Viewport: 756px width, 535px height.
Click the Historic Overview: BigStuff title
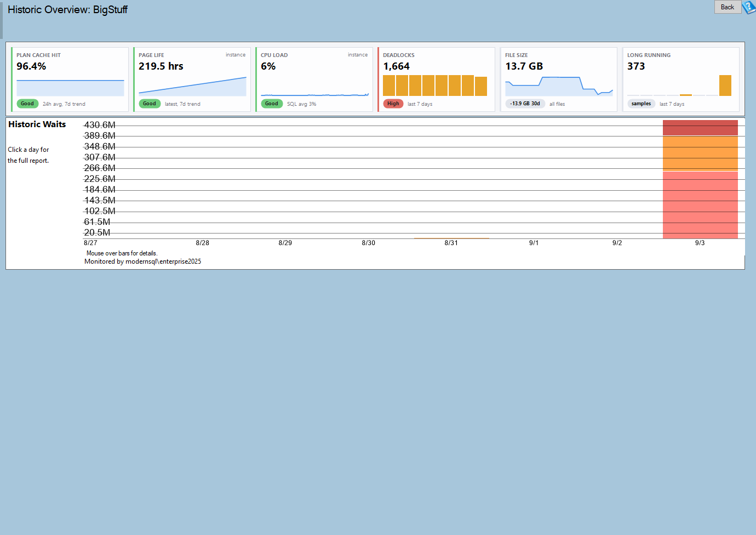[x=67, y=10]
